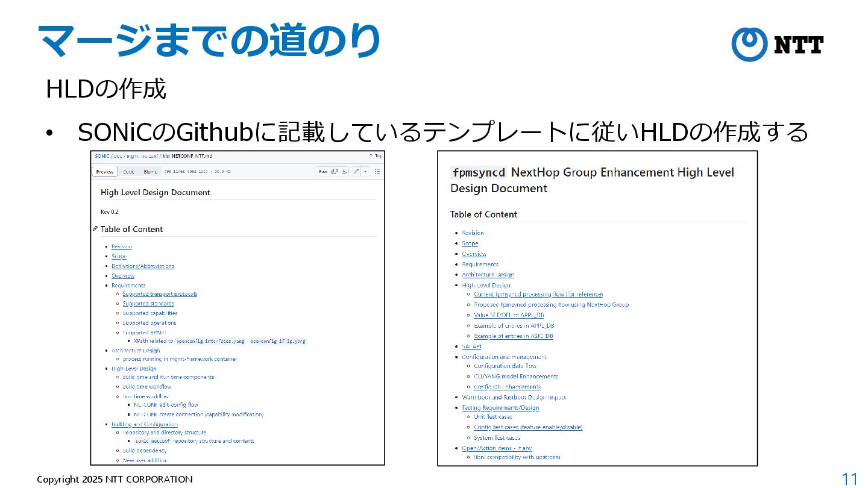Screen dimensions: 868x488
Task: Jump to Top link in file header
Action: [376, 156]
